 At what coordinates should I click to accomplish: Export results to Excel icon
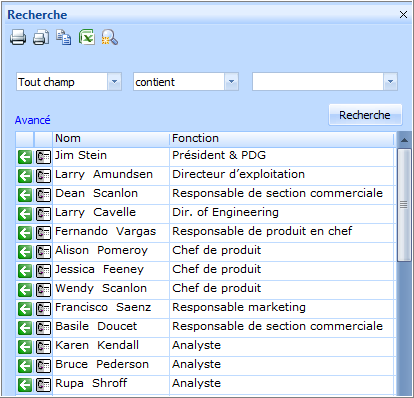point(87,37)
